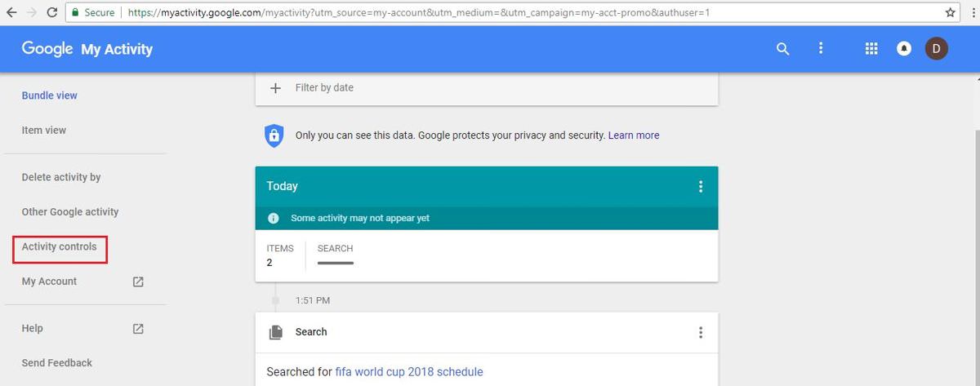Click the search magnifier icon in header
The height and width of the screenshot is (386, 980).
(782, 49)
